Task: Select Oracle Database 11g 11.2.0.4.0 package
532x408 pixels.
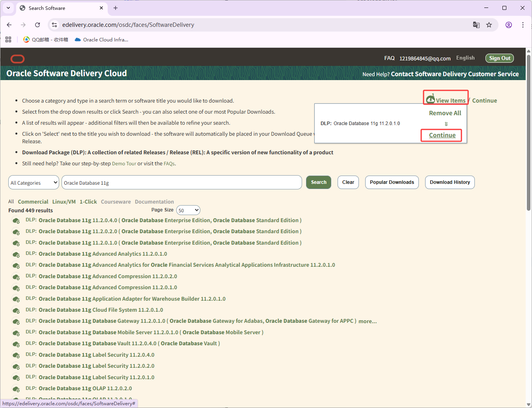Action: point(170,221)
